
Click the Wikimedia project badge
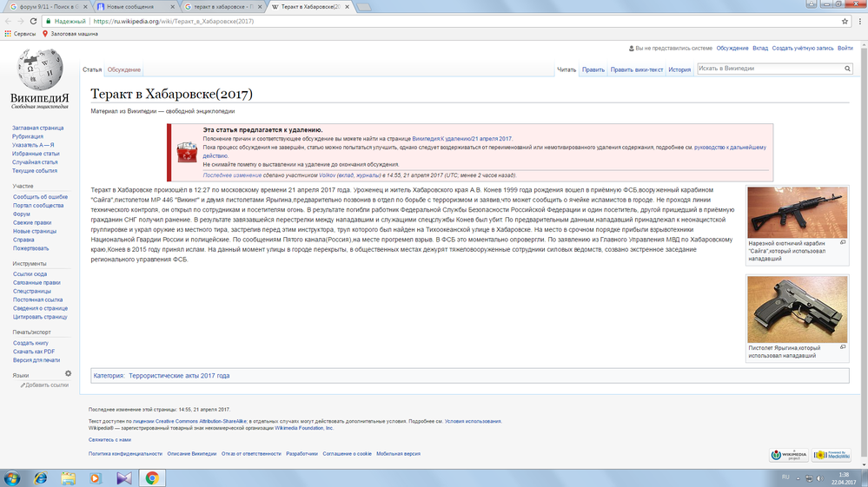point(788,455)
